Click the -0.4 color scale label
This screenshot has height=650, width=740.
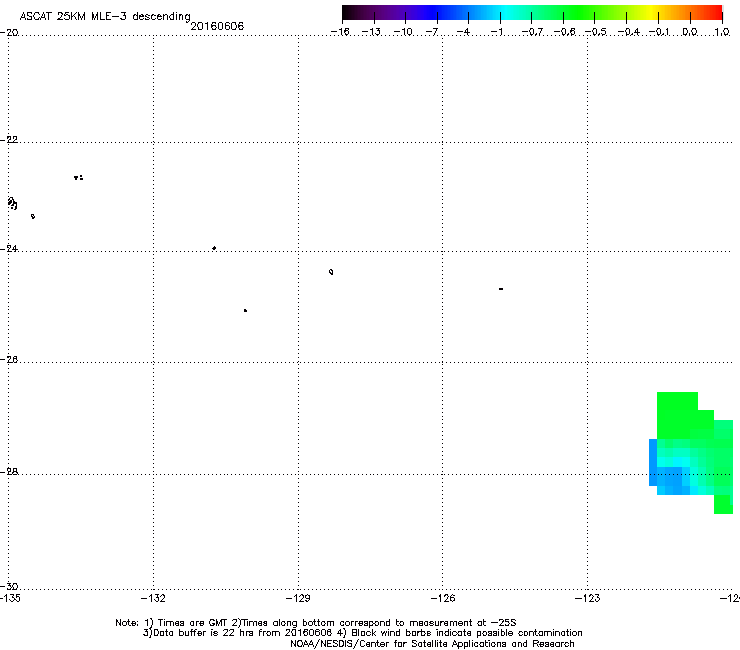[x=629, y=32]
